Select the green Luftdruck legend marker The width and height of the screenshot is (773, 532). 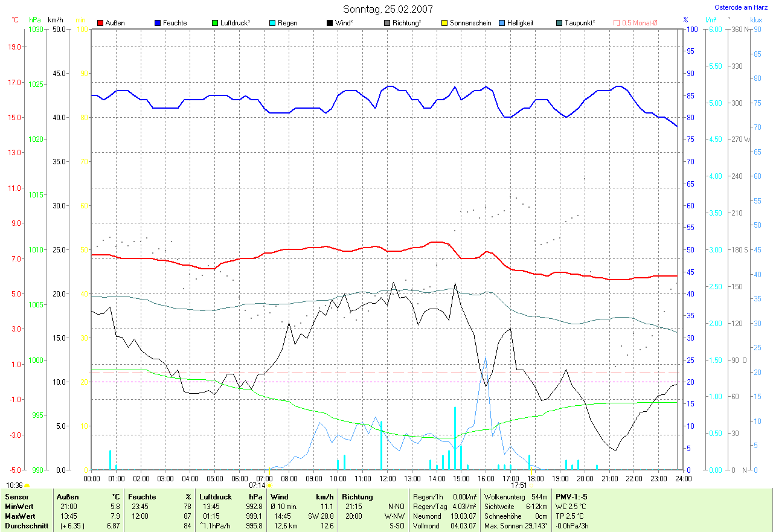215,23
